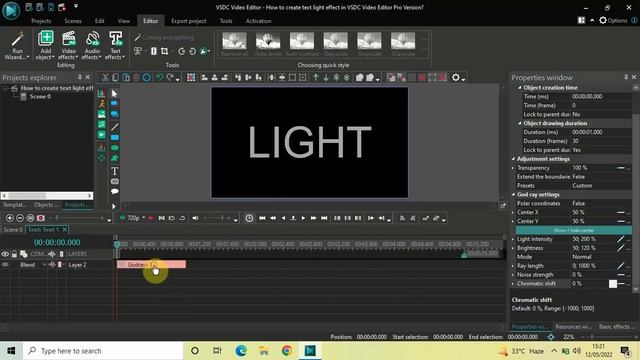
Task: Switch to the Basic effects tab
Action: (616, 327)
